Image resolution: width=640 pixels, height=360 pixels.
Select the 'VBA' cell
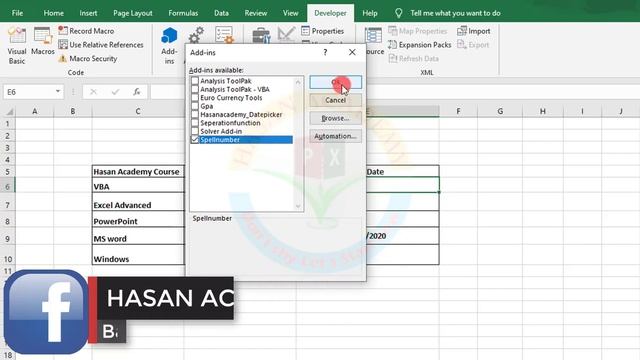tap(138, 186)
